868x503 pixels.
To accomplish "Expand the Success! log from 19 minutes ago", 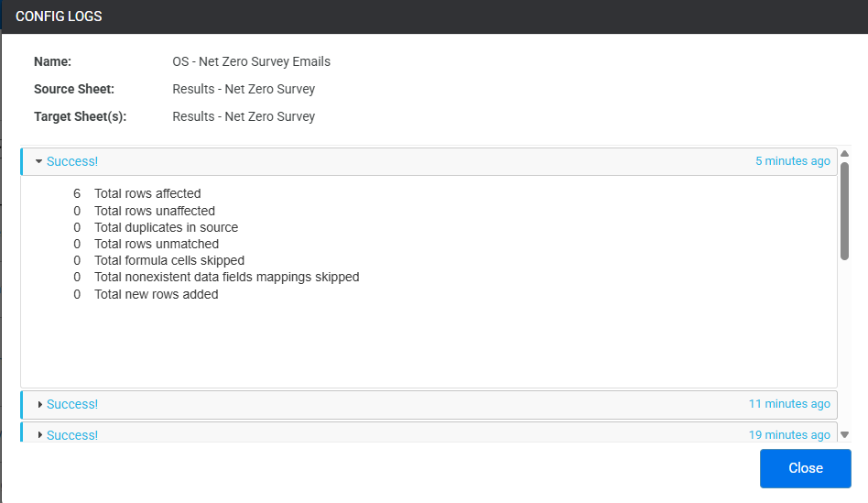I will point(40,435).
